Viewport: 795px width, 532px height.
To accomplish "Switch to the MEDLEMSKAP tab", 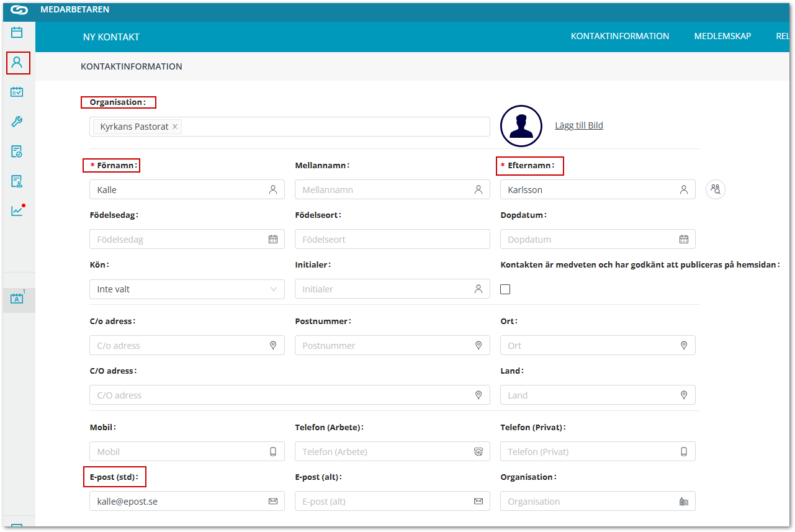I will tap(723, 36).
